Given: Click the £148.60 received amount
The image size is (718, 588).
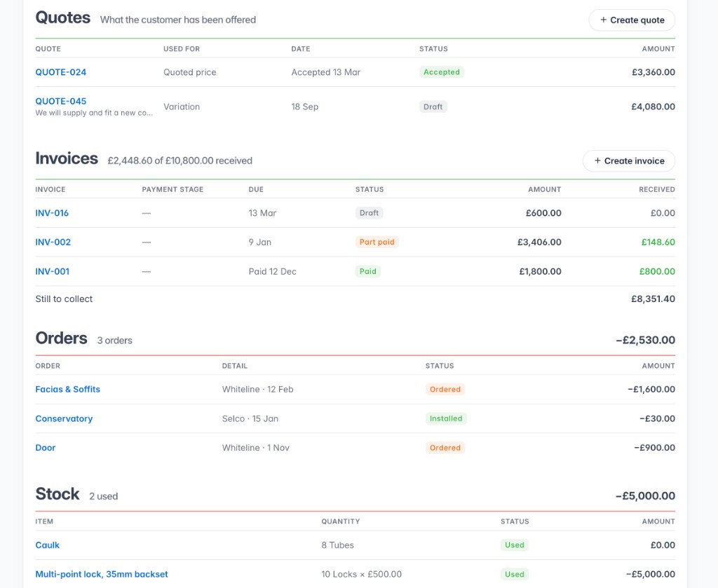Looking at the screenshot, I should point(658,242).
